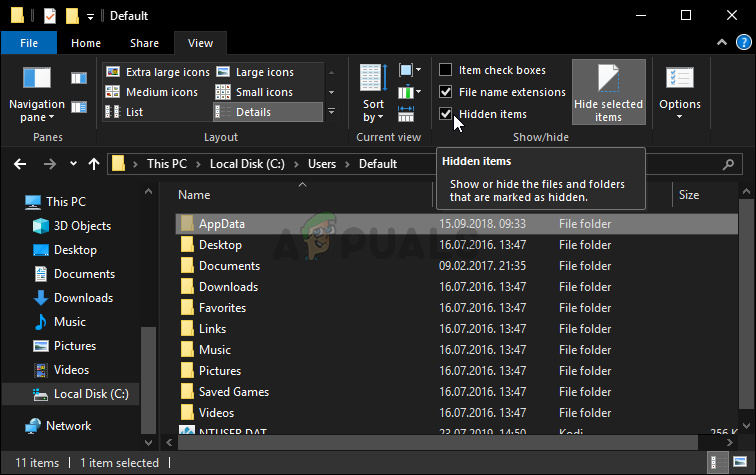Collapse the ribbon with the chevron
The height and width of the screenshot is (475, 756).
722,42
